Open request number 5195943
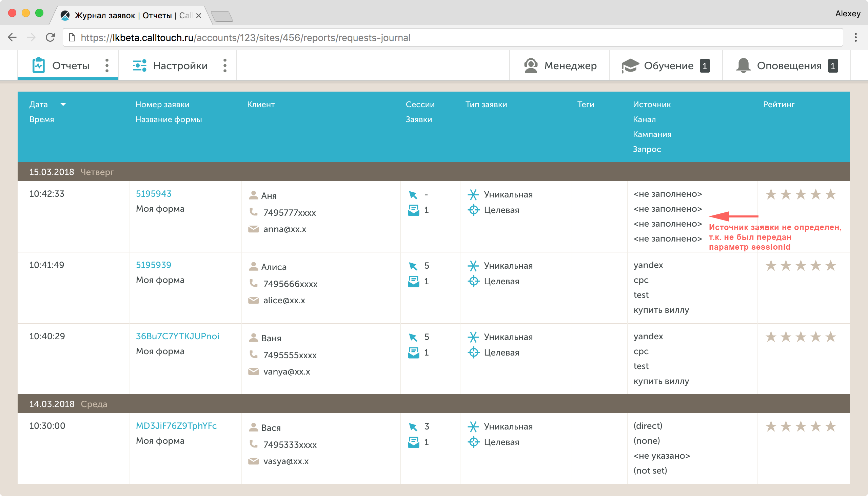Image resolution: width=868 pixels, height=496 pixels. pyautogui.click(x=154, y=193)
